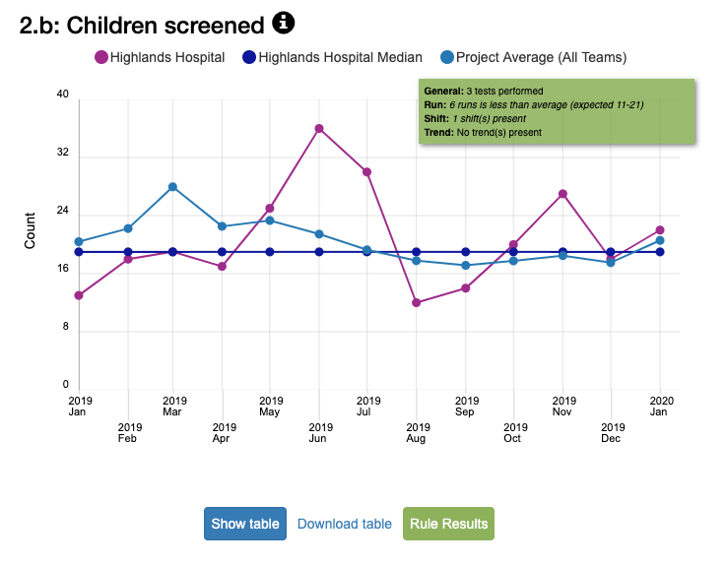728x566 pixels.
Task: Click the Highlands Hospital November 2019 data point
Action: [563, 194]
